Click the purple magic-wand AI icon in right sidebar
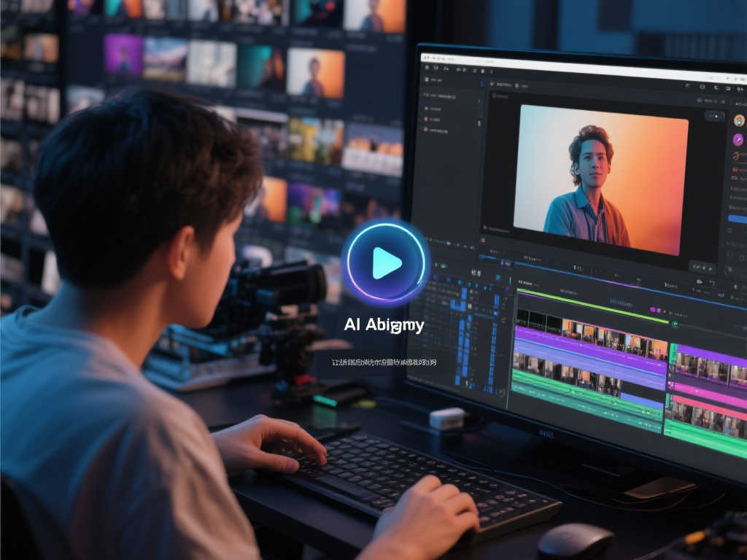Screen dimensions: 747x560 [x=738, y=140]
